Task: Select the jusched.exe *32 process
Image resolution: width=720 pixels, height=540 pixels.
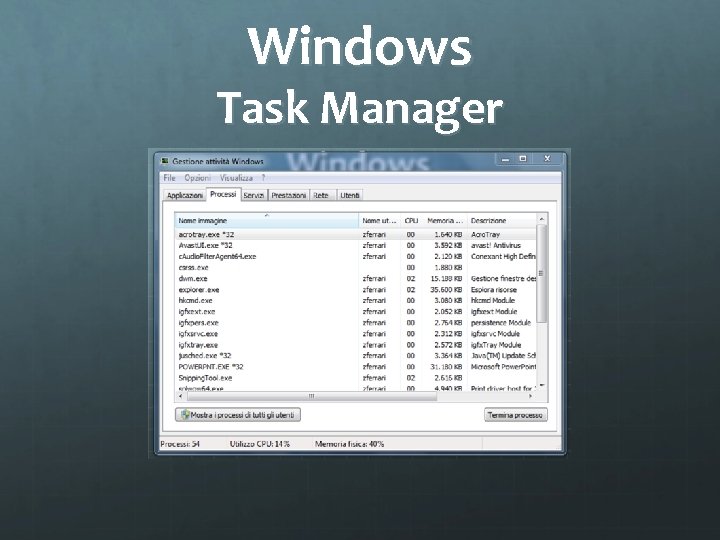Action: (x=355, y=355)
